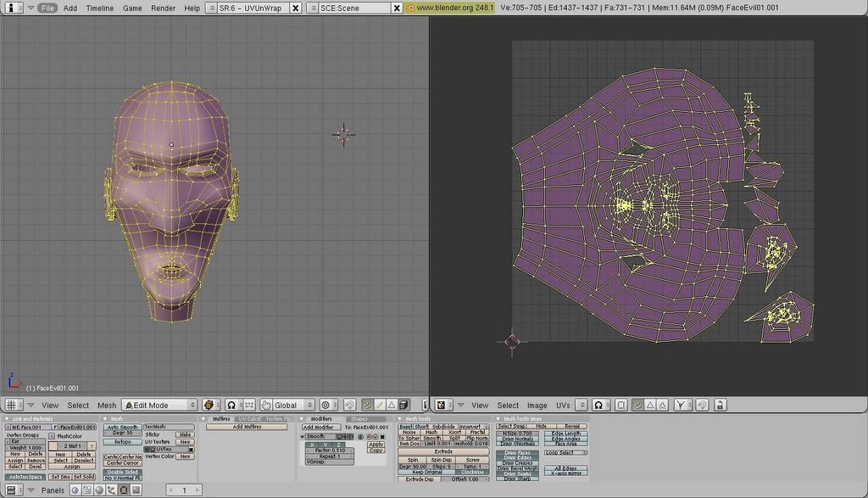
Task: Toggle Draw Edges option
Action: coord(518,458)
